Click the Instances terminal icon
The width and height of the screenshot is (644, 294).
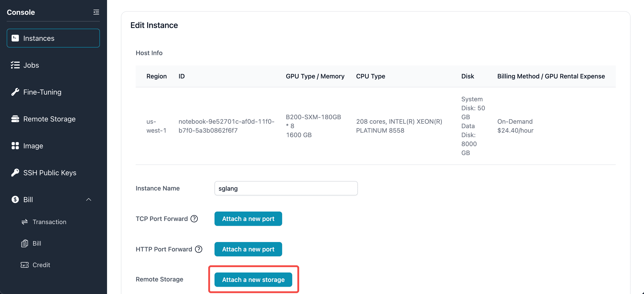point(15,38)
